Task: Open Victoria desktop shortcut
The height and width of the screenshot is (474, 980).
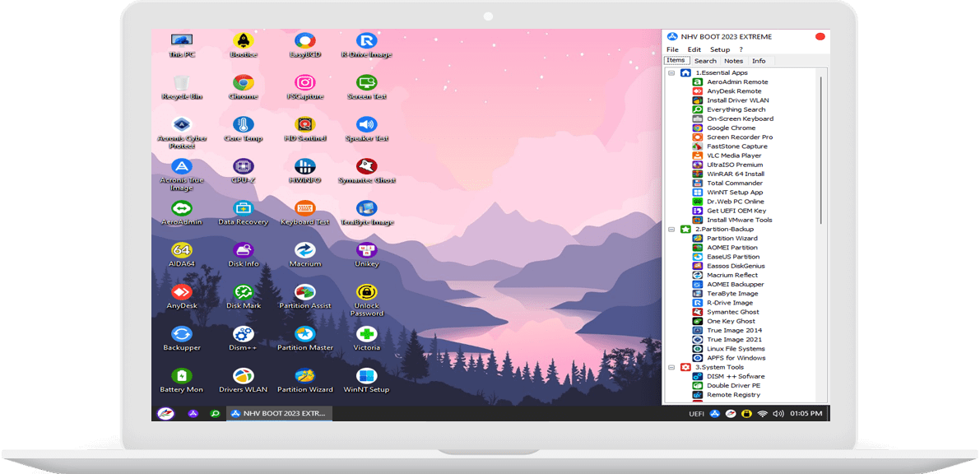Action: [x=367, y=338]
